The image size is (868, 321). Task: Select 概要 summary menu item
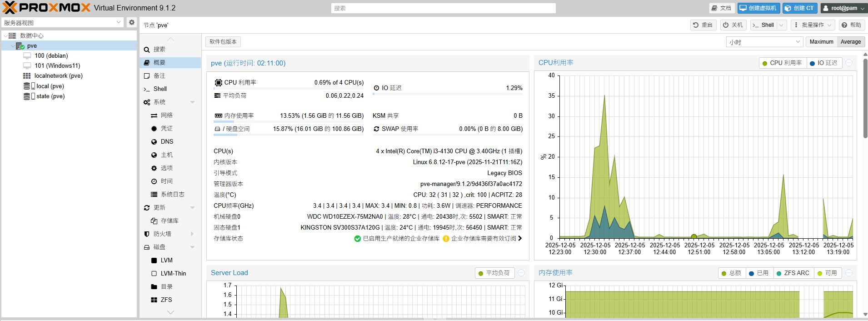point(170,62)
